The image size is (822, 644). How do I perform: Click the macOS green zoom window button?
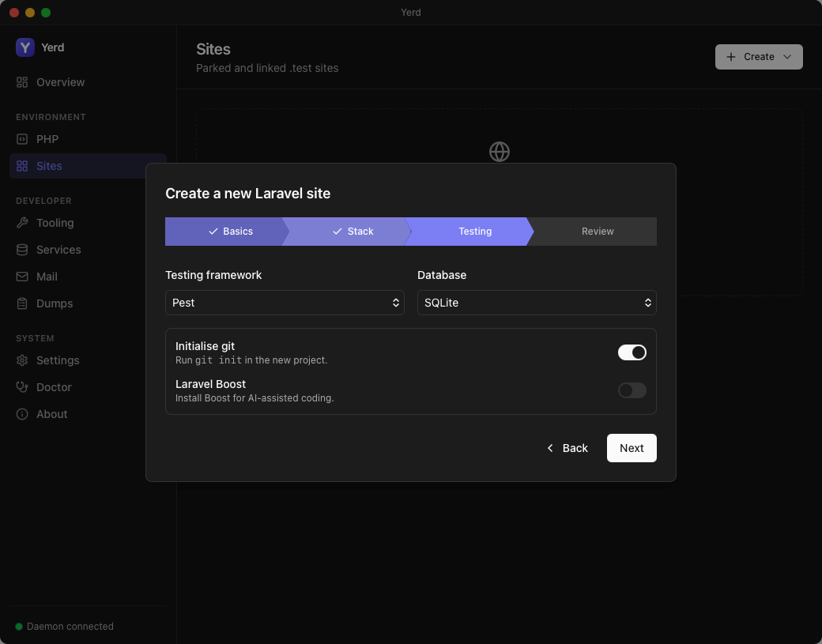pos(46,13)
